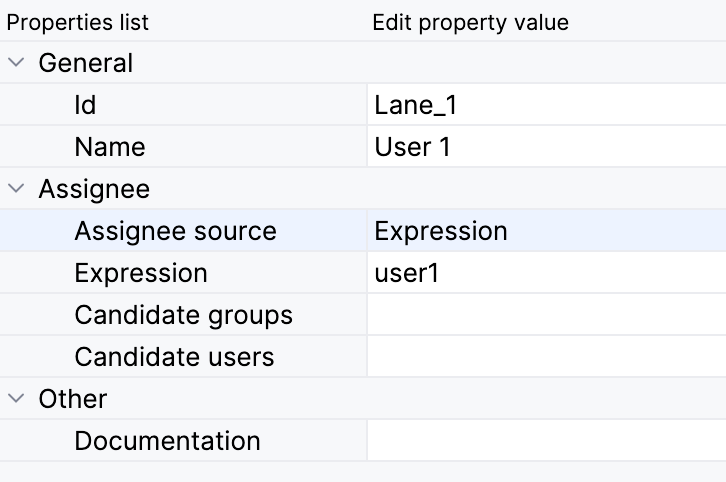Select the Id property label
726x482 pixels.
[x=85, y=105]
